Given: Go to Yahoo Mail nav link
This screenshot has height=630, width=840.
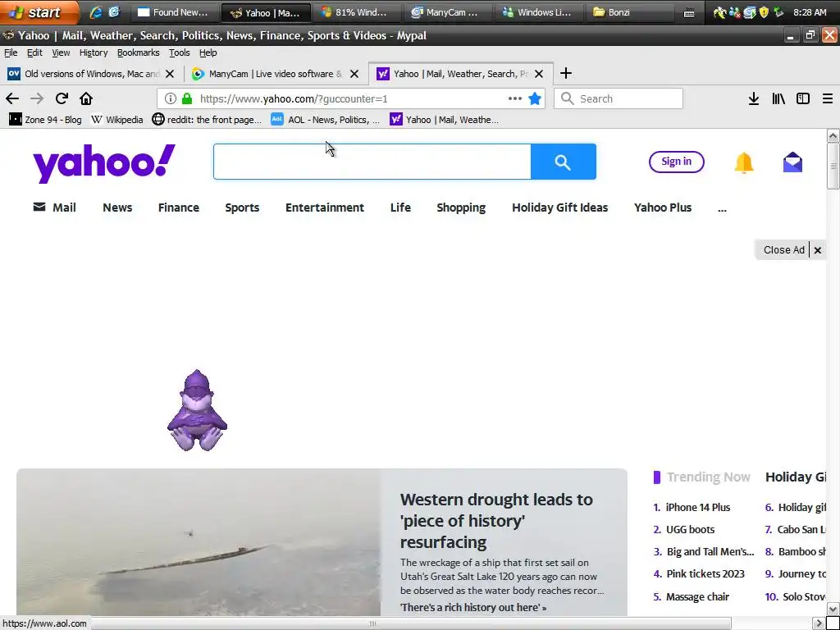Looking at the screenshot, I should (x=55, y=208).
